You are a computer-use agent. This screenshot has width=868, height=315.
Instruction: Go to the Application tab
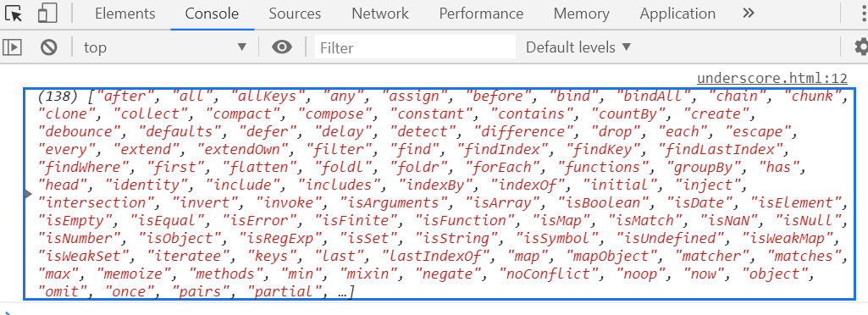[677, 14]
